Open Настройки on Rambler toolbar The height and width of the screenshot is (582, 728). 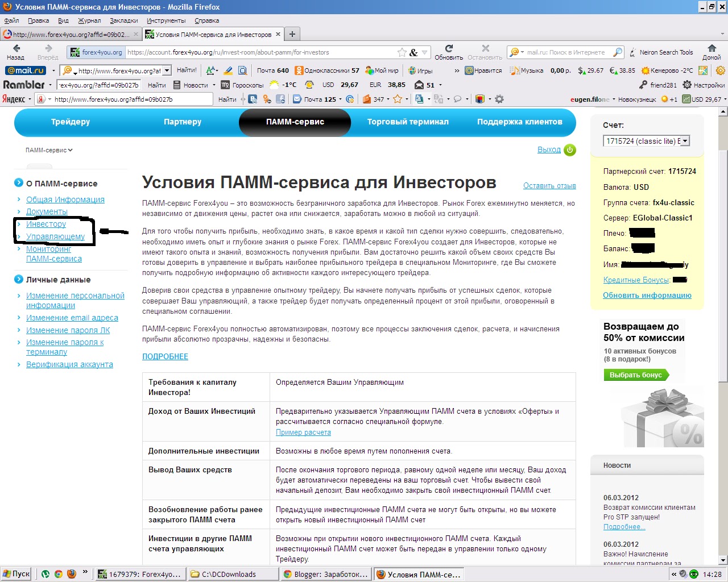click(704, 85)
